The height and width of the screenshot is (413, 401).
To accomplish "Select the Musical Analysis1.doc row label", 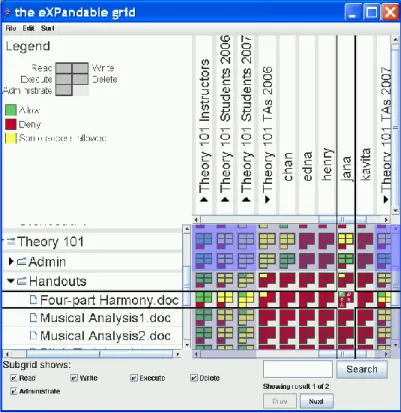I will pos(105,318).
